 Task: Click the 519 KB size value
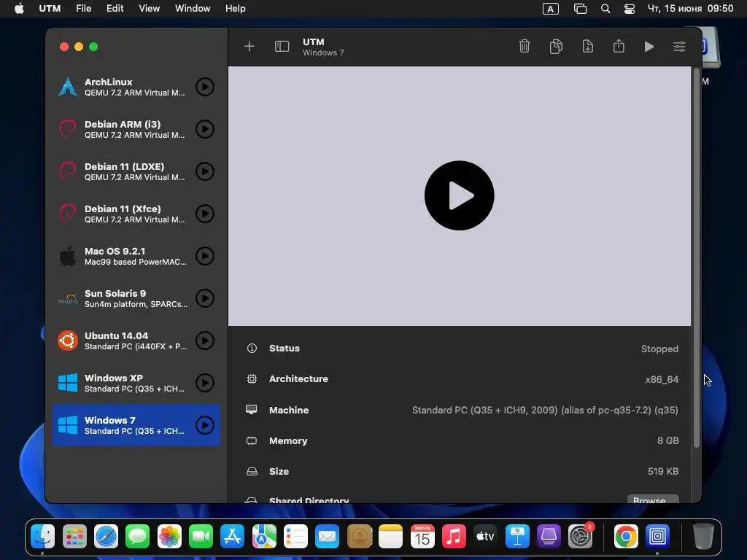tap(663, 472)
